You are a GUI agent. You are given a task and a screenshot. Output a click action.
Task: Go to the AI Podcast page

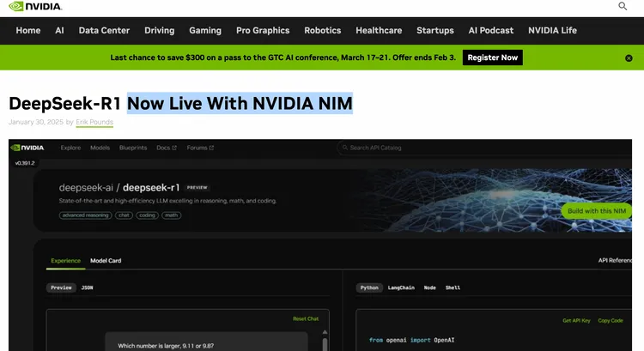(490, 31)
